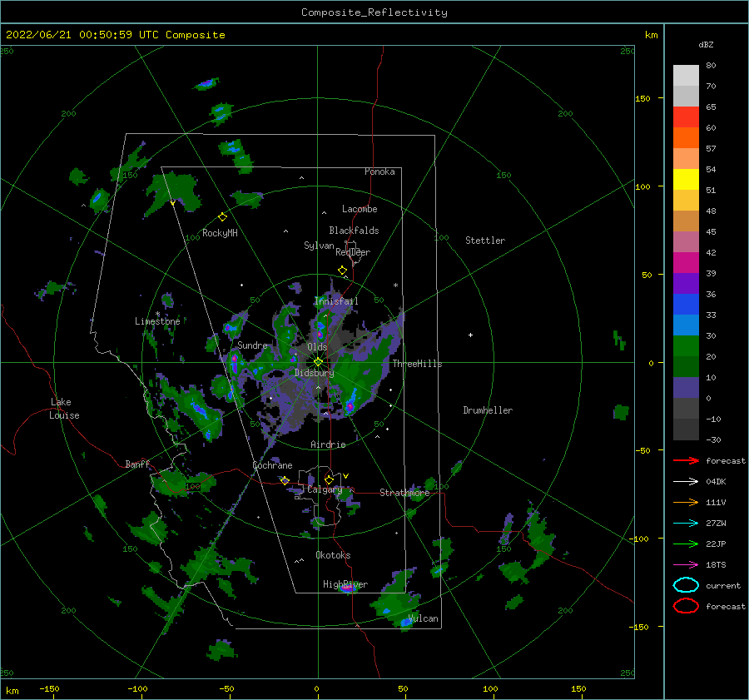Screen dimensions: 749x700
Task: Click the Airdrie label
Action: 328,444
